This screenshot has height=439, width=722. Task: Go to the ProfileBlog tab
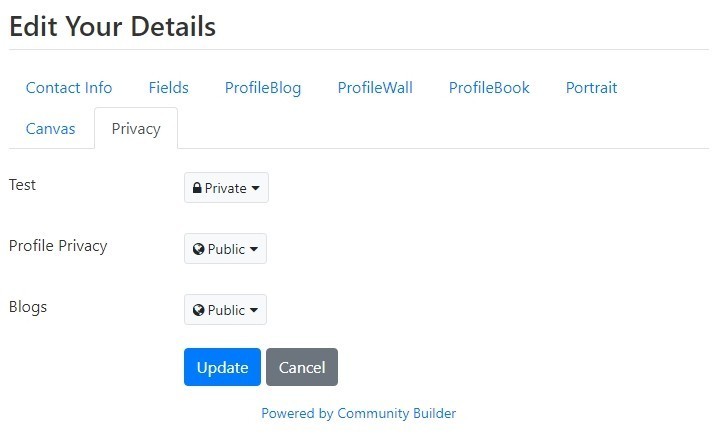coord(263,88)
